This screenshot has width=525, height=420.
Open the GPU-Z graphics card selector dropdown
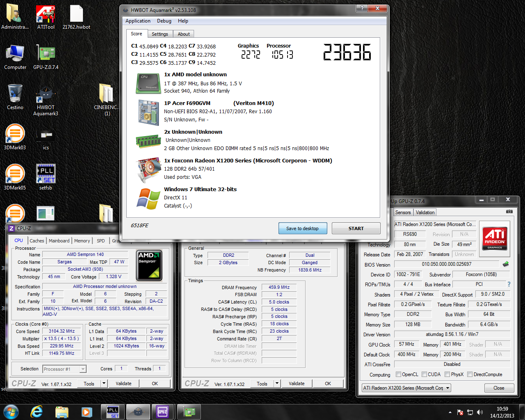[406, 388]
